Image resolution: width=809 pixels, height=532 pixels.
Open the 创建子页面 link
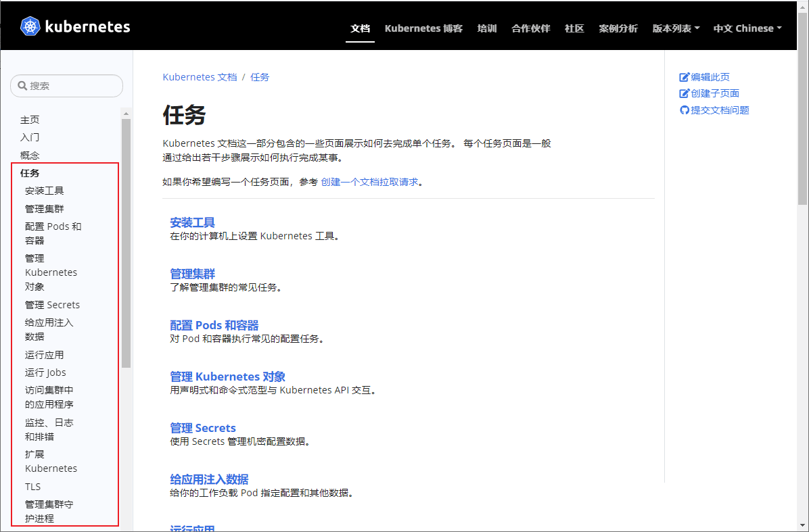714,93
